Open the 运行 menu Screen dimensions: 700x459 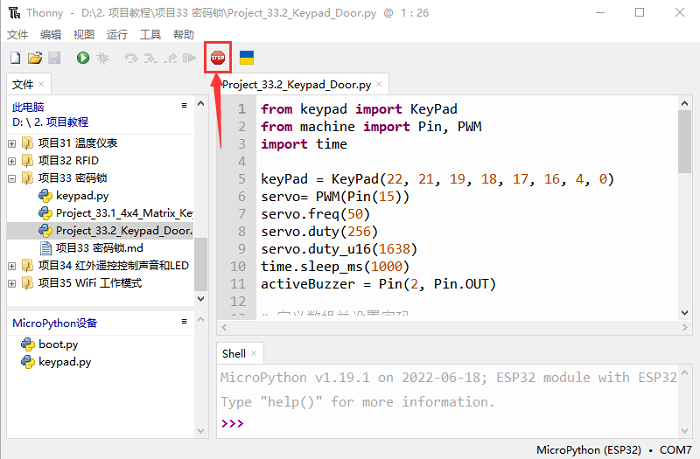pos(117,34)
